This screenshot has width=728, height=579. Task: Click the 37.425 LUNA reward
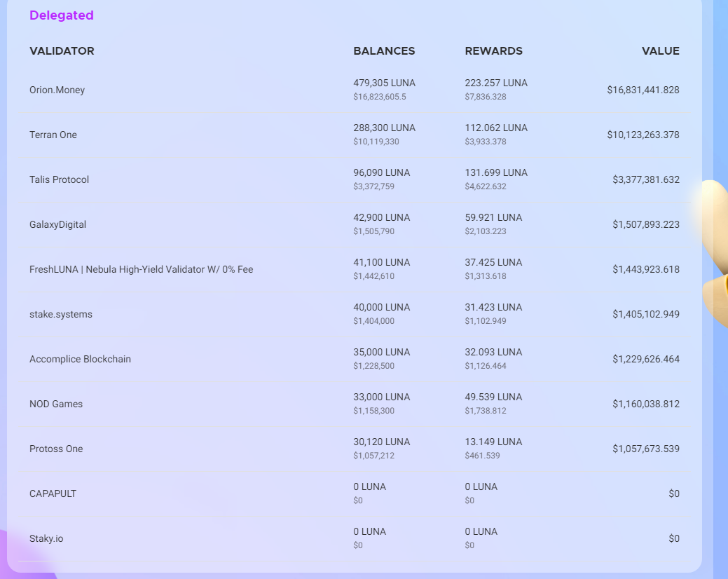tap(493, 262)
